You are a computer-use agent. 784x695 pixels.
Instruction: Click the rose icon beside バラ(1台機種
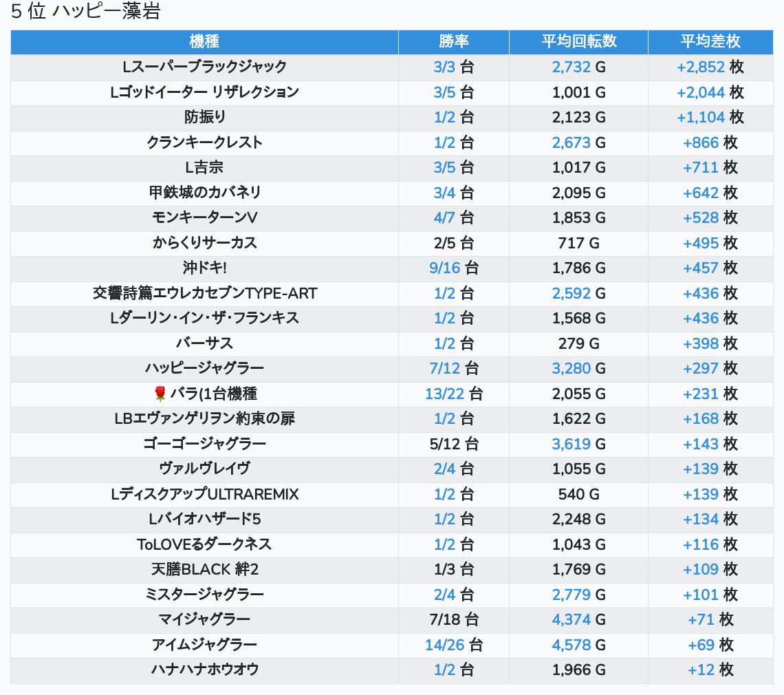160,394
